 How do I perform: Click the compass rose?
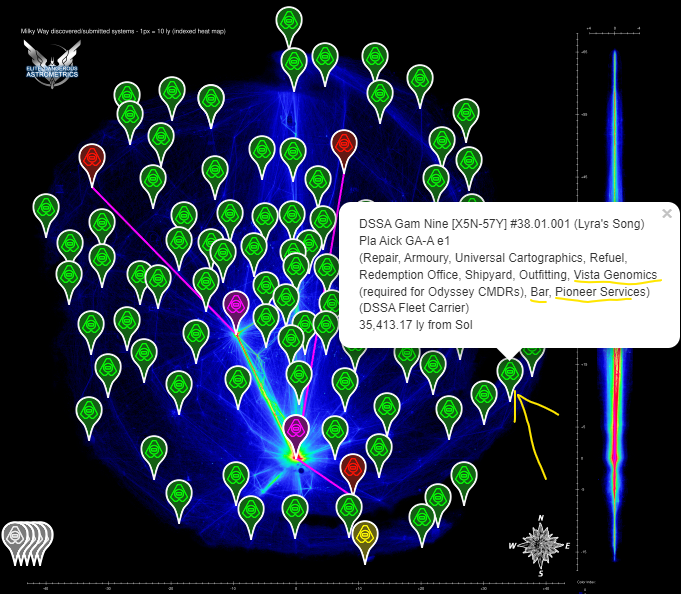(540, 545)
